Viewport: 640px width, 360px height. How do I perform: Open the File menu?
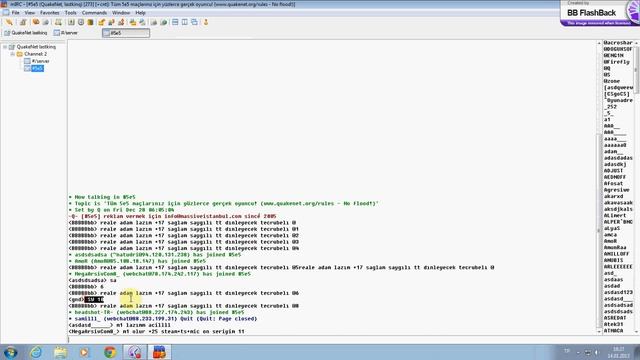pyautogui.click(x=16, y=13)
